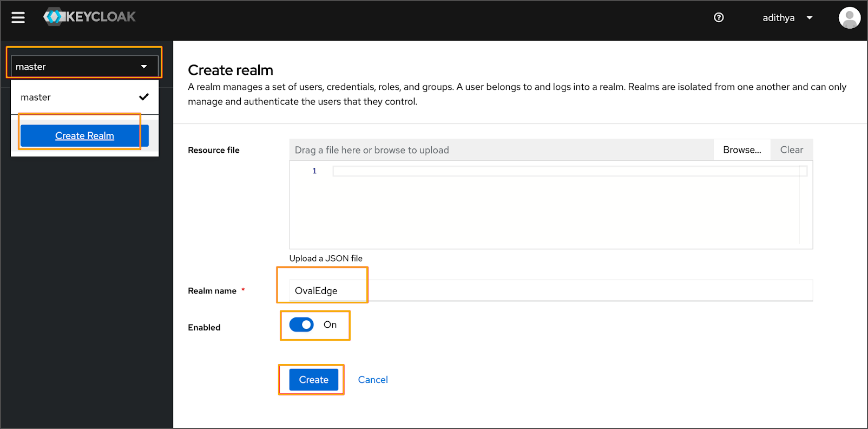Select master realm from list
Image resolution: width=868 pixels, height=429 pixels.
pyautogui.click(x=36, y=97)
